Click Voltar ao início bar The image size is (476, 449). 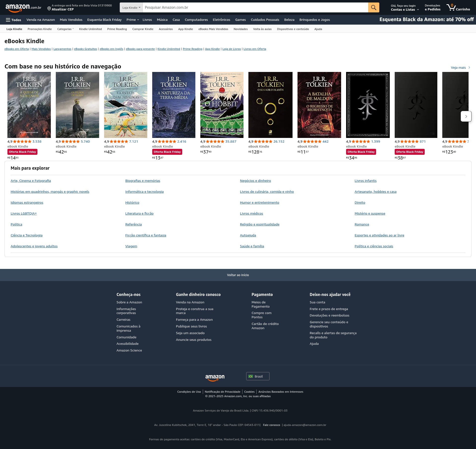[238, 275]
